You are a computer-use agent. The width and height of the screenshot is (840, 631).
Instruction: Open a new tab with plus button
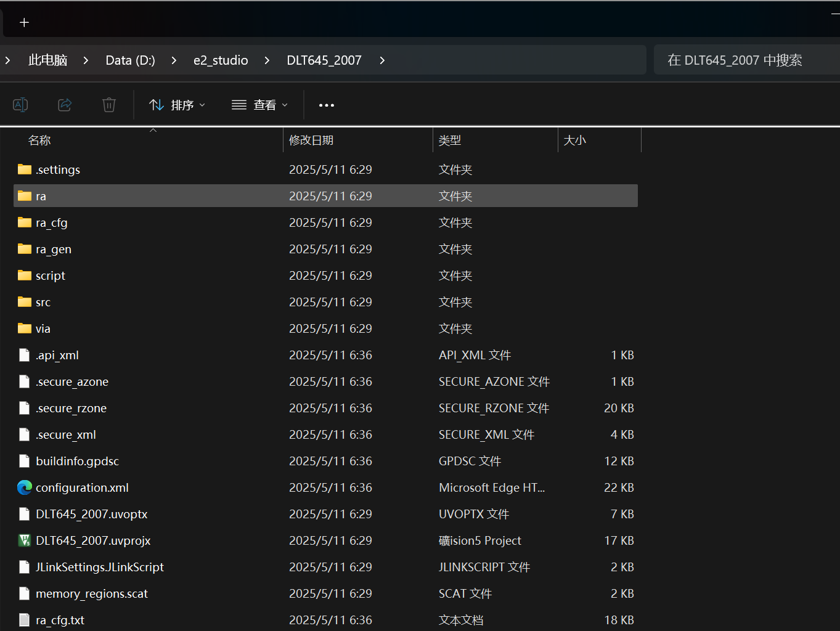(x=25, y=23)
